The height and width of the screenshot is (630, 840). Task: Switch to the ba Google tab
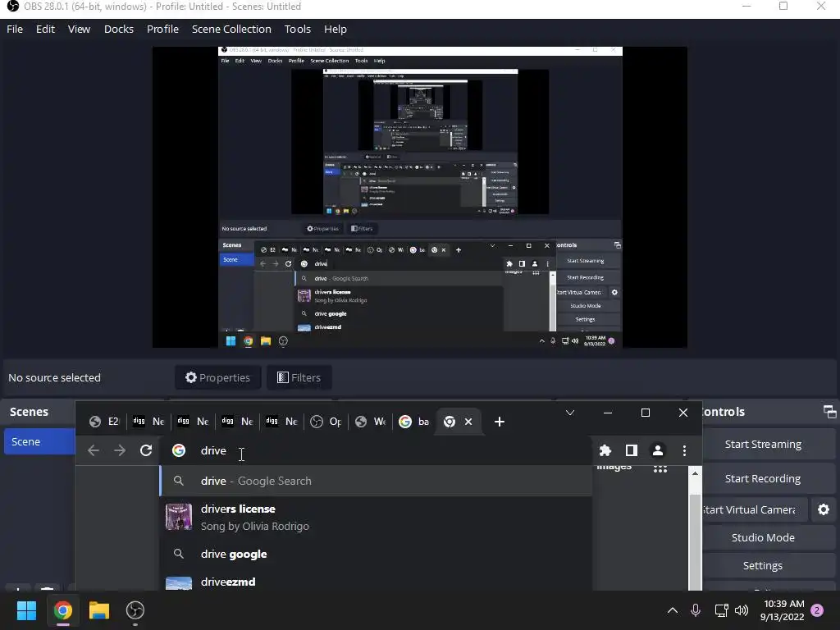[x=414, y=422]
